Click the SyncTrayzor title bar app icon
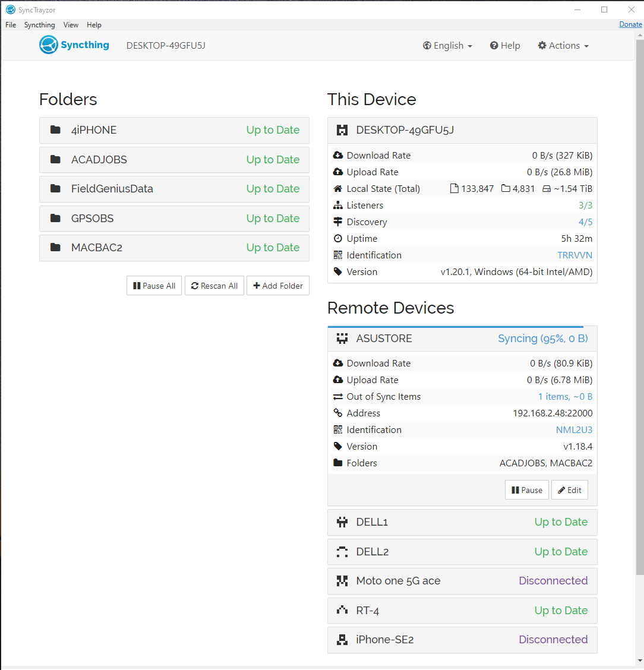644x670 pixels. pyautogui.click(x=10, y=10)
